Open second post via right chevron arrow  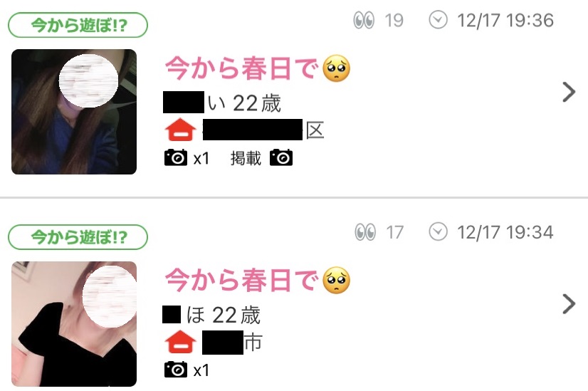[569, 304]
